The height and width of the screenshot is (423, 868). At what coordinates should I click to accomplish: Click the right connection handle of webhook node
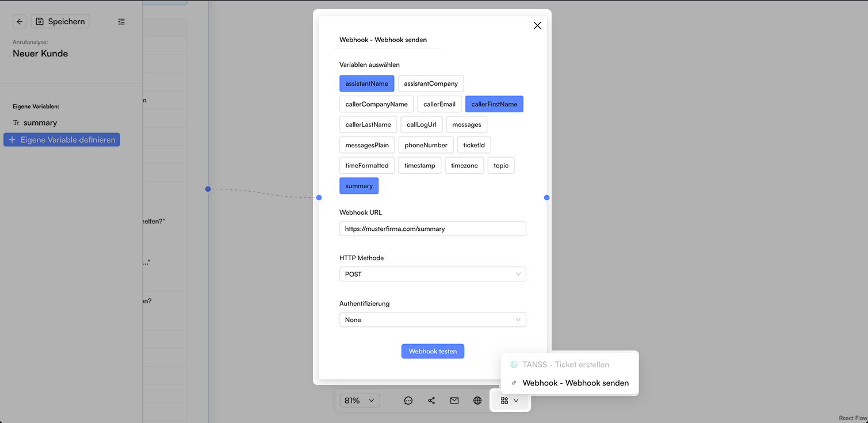tap(546, 197)
